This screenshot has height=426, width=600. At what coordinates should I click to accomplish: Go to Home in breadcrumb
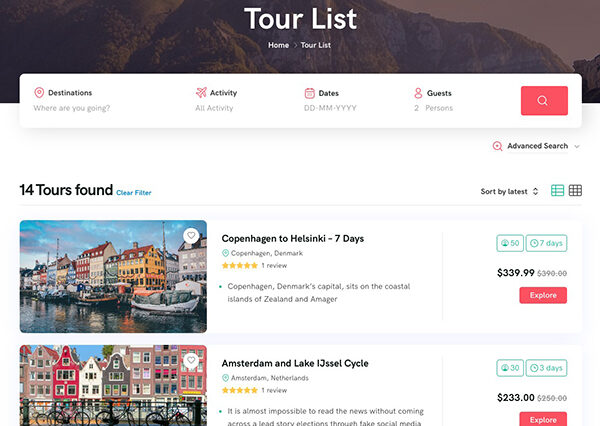(x=278, y=45)
